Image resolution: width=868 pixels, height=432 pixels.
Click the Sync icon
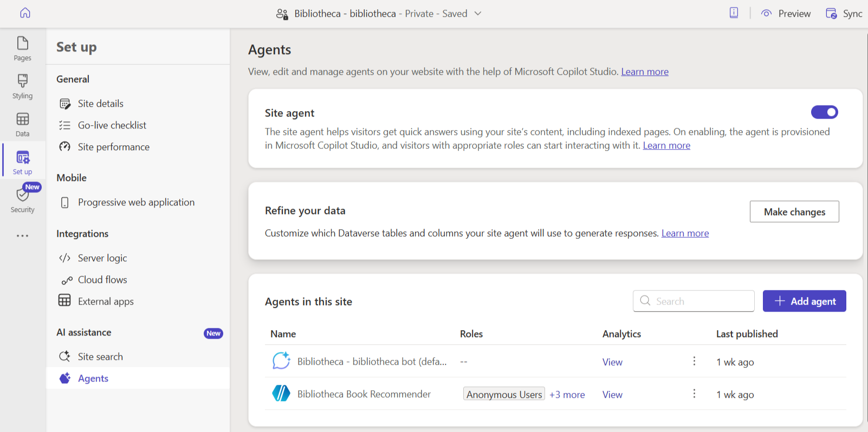tap(831, 14)
